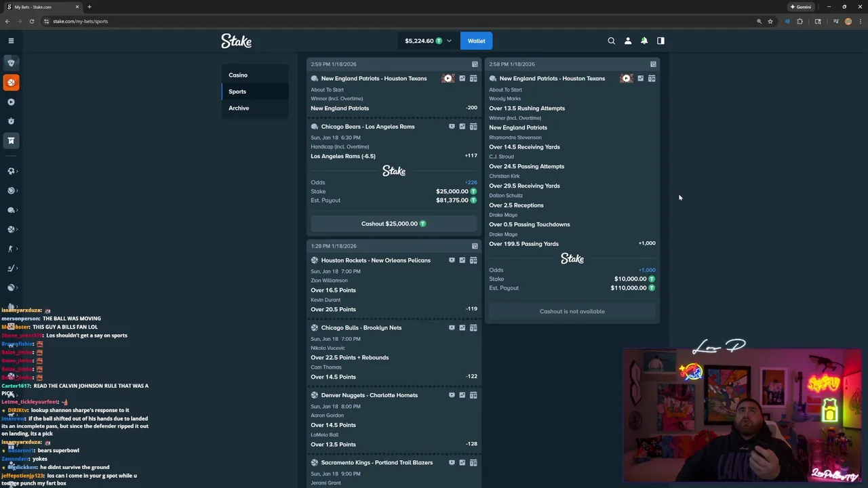Open browser Extensions puzzle icon
The width and height of the screenshot is (868, 488).
[800, 21]
